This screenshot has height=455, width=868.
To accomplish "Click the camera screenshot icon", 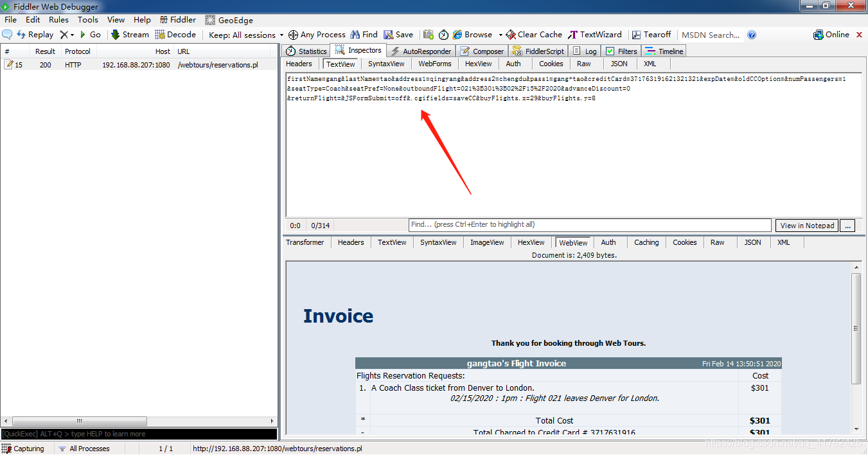I will (428, 35).
